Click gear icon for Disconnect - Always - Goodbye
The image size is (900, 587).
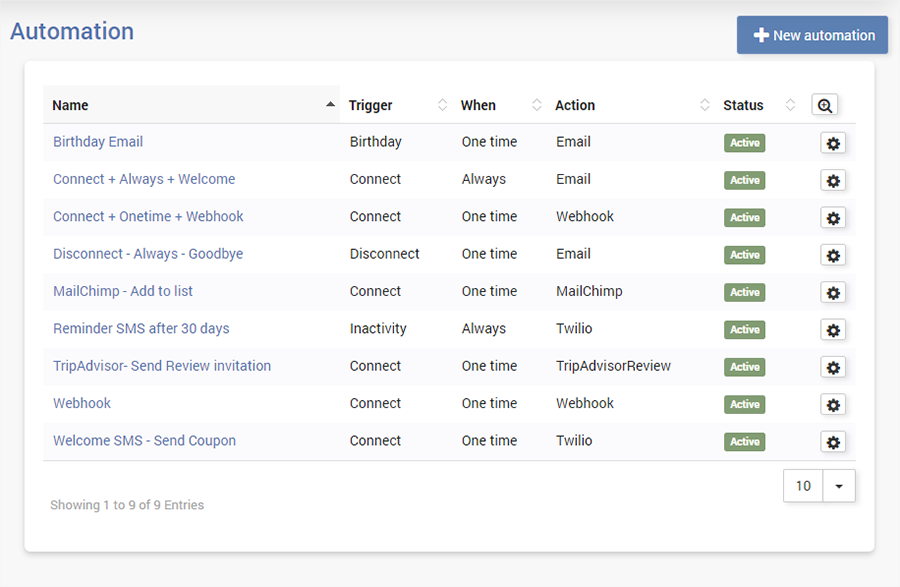point(833,255)
